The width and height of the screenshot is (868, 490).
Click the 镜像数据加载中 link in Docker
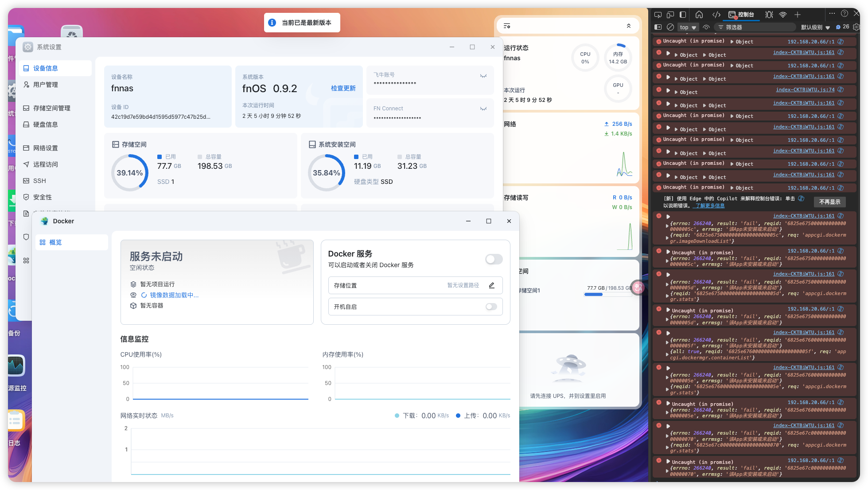pos(174,295)
